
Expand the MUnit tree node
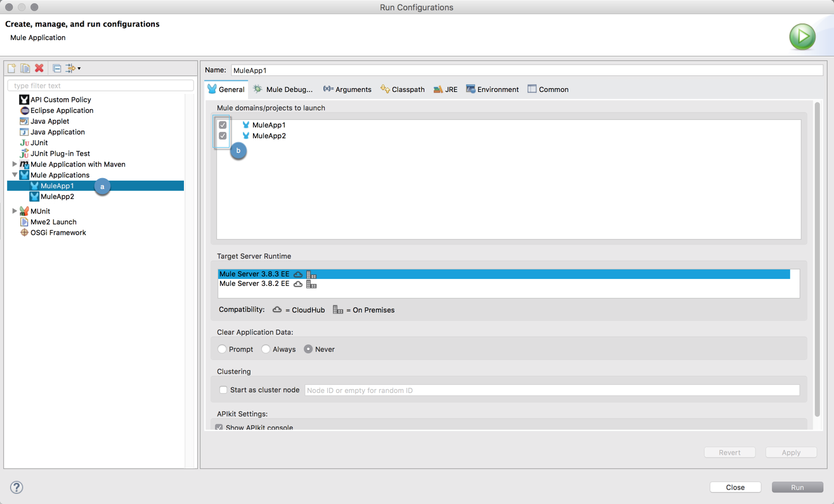click(15, 210)
